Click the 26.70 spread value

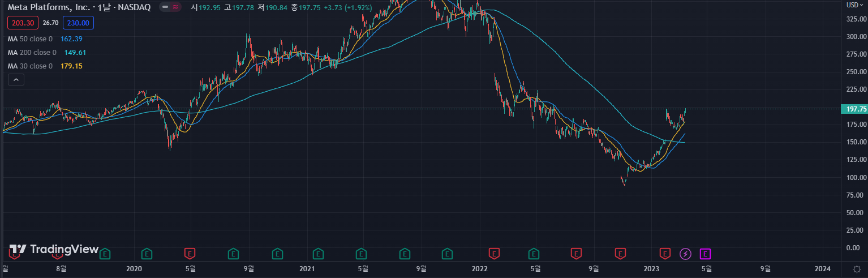click(x=50, y=23)
